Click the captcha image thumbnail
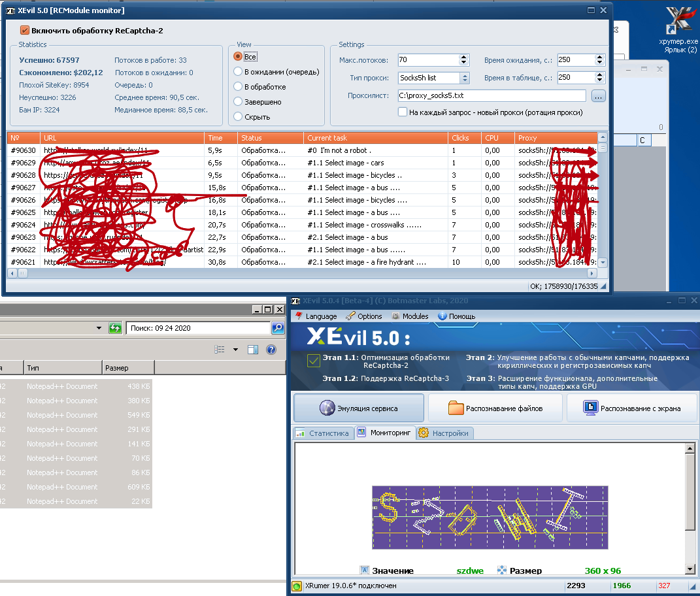This screenshot has width=700, height=596. [490, 517]
